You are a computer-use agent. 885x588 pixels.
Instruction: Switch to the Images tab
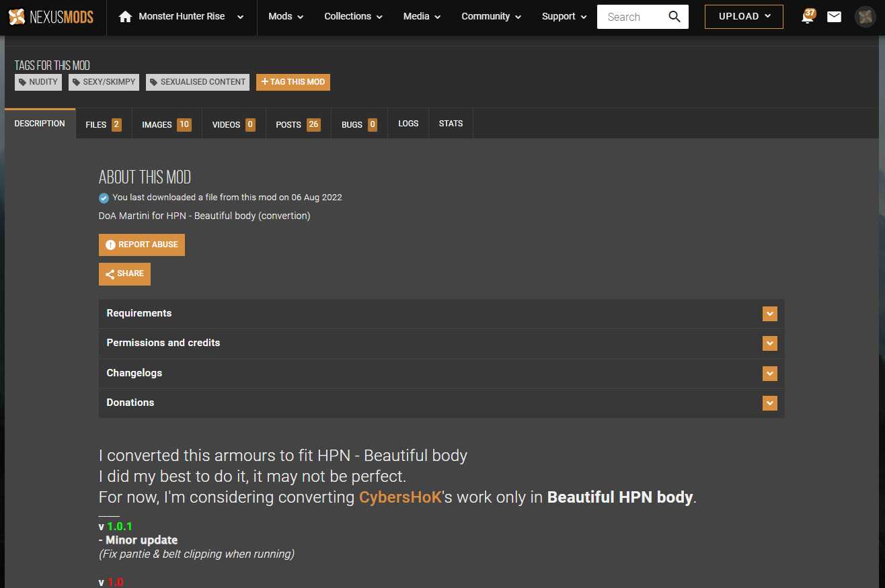[166, 124]
